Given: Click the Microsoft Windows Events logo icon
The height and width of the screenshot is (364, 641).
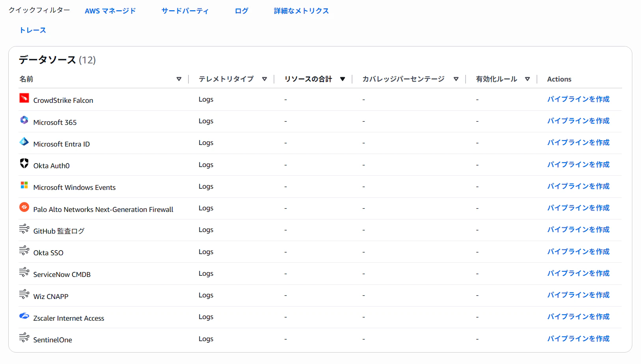Looking at the screenshot, I should pyautogui.click(x=24, y=185).
